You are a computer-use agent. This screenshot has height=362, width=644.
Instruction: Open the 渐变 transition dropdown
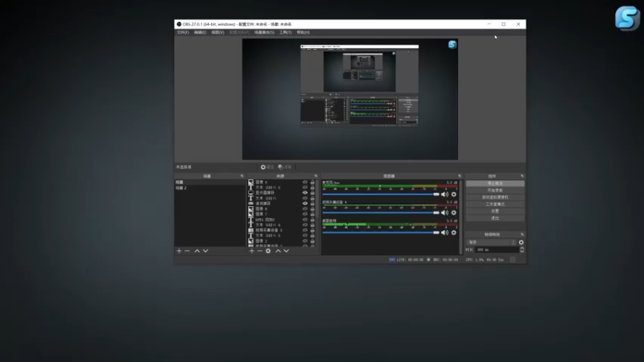pyautogui.click(x=491, y=242)
